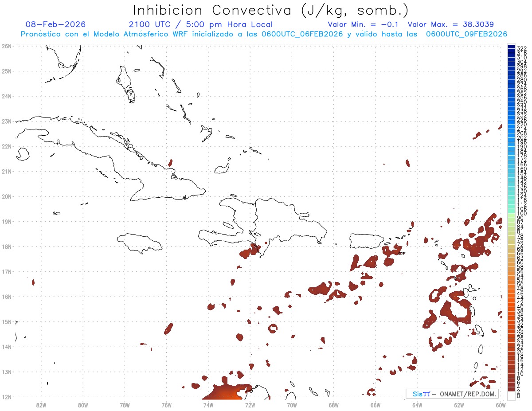Click the 72W longitude label
The height and width of the screenshot is (411, 532).
coord(250,405)
